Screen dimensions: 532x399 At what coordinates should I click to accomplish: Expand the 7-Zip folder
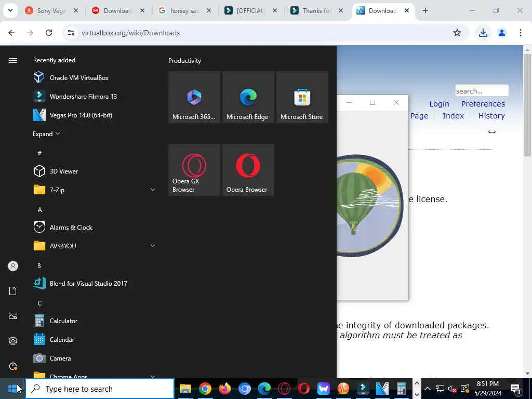click(x=153, y=190)
